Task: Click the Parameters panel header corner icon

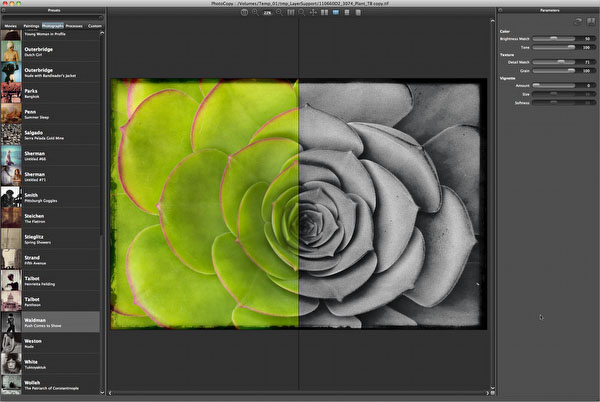Action: [x=500, y=10]
